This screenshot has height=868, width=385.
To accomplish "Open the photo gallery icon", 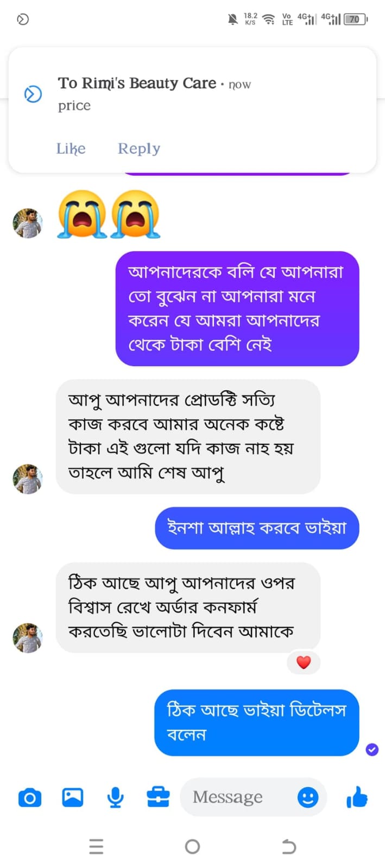I will click(73, 797).
